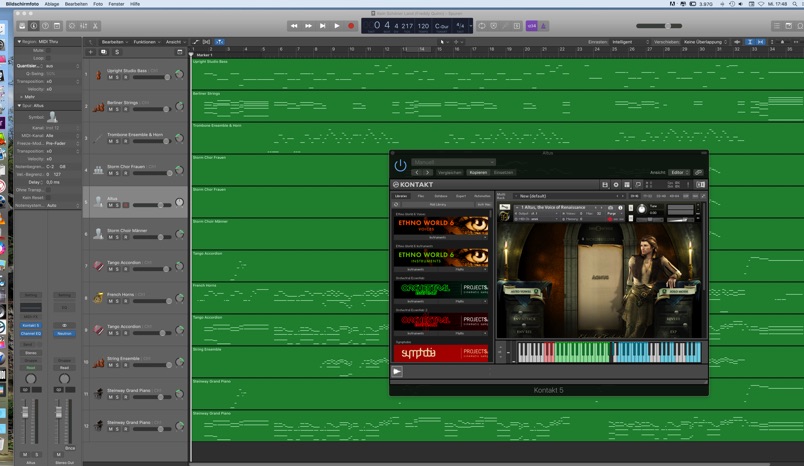The image size is (804, 466).
Task: Mute the Storm Chor Männer track
Action: tap(110, 237)
